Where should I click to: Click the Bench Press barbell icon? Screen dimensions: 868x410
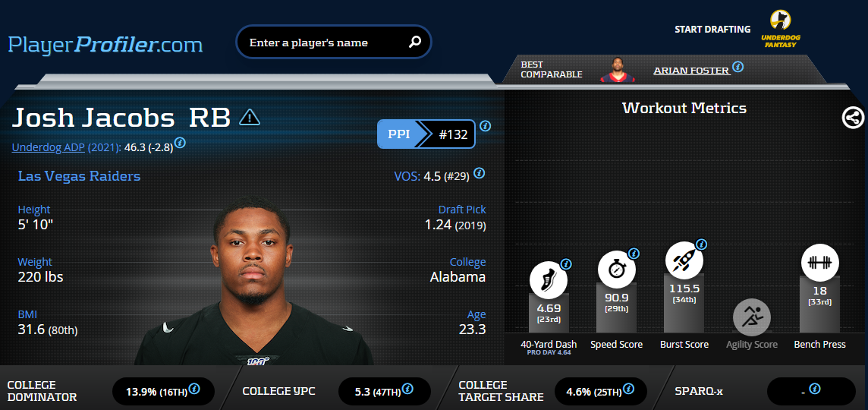click(x=820, y=263)
